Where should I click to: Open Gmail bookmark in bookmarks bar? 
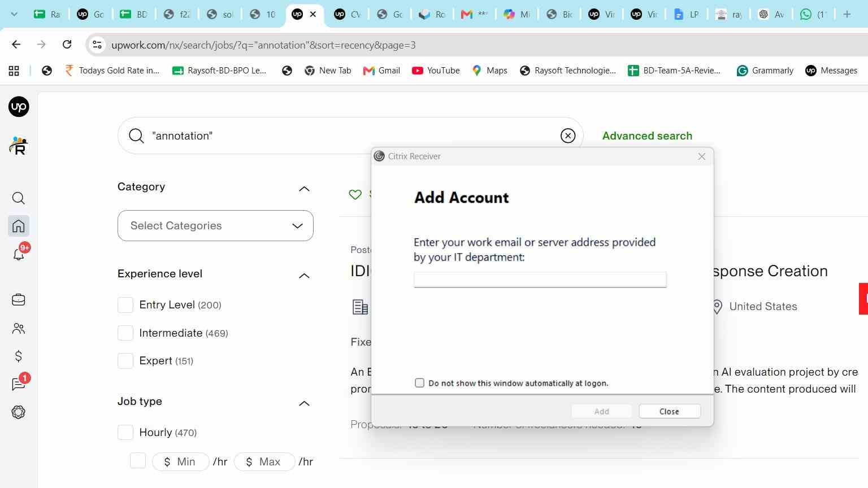click(381, 71)
